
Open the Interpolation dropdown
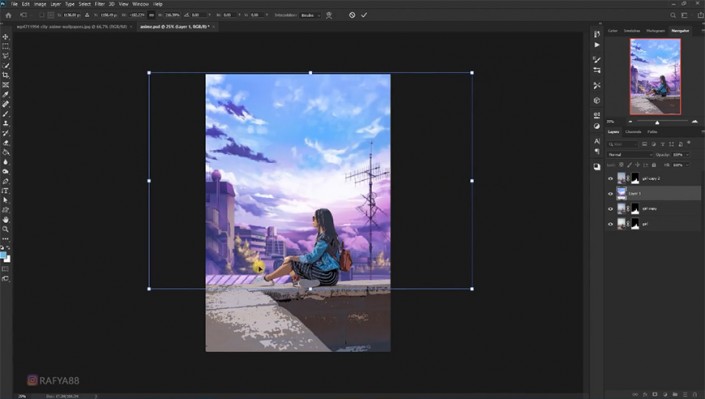coord(311,15)
